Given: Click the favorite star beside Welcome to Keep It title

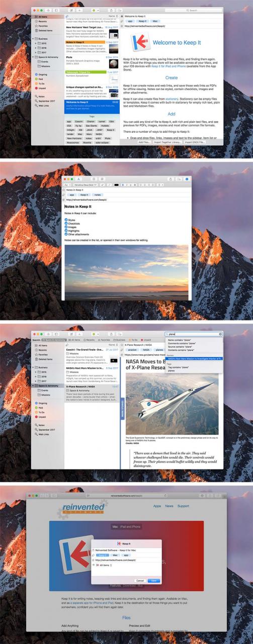Looking at the screenshot, I should point(122,17).
